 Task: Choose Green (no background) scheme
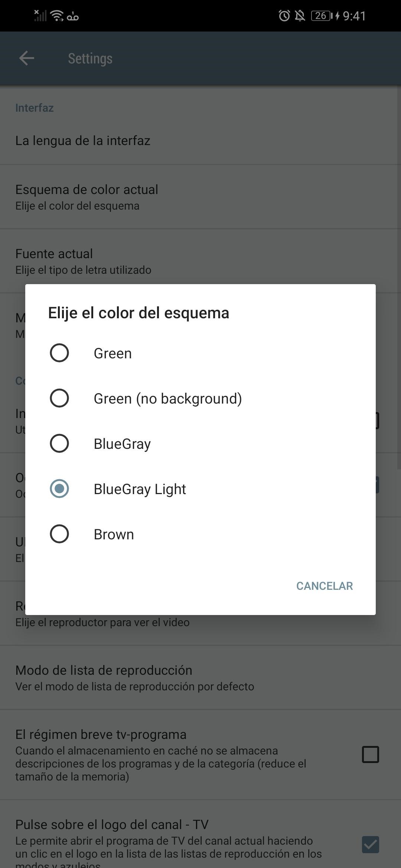click(59, 398)
